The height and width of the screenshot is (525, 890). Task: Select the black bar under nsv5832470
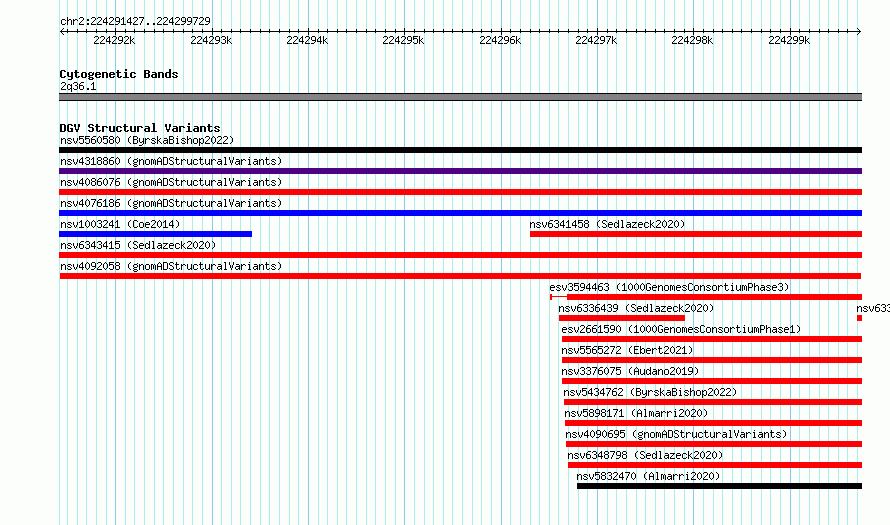(720, 486)
